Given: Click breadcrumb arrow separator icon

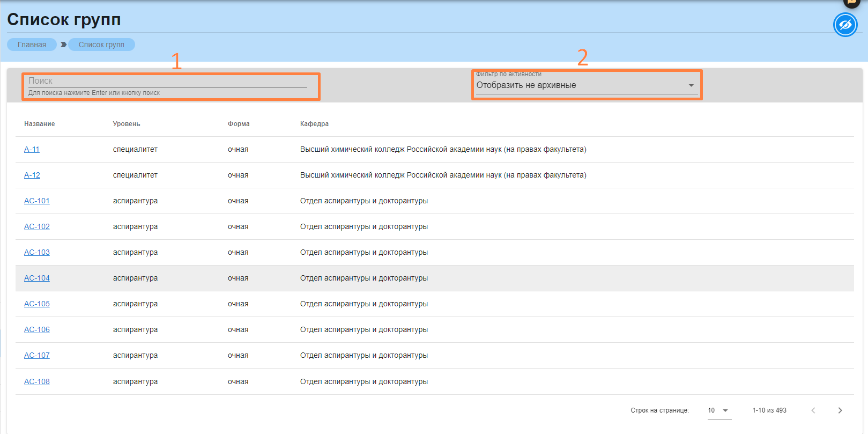Looking at the screenshot, I should click(x=63, y=45).
